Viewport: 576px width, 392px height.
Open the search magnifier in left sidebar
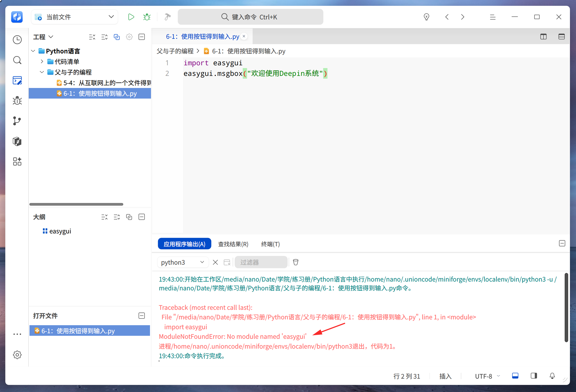[17, 60]
